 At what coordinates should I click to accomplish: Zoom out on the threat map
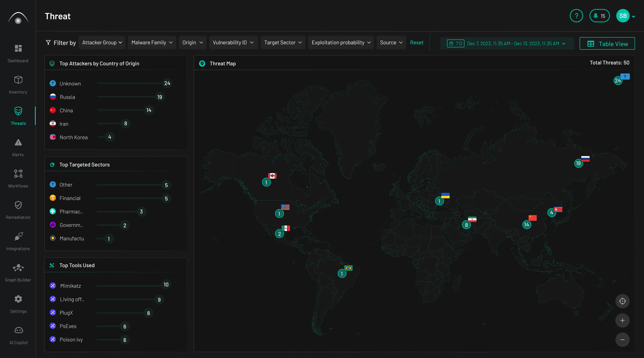622,339
